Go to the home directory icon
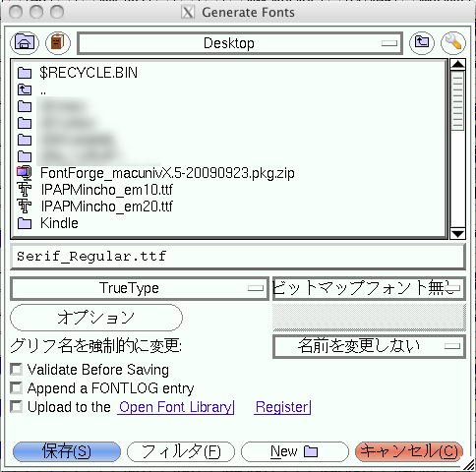 (x=25, y=42)
